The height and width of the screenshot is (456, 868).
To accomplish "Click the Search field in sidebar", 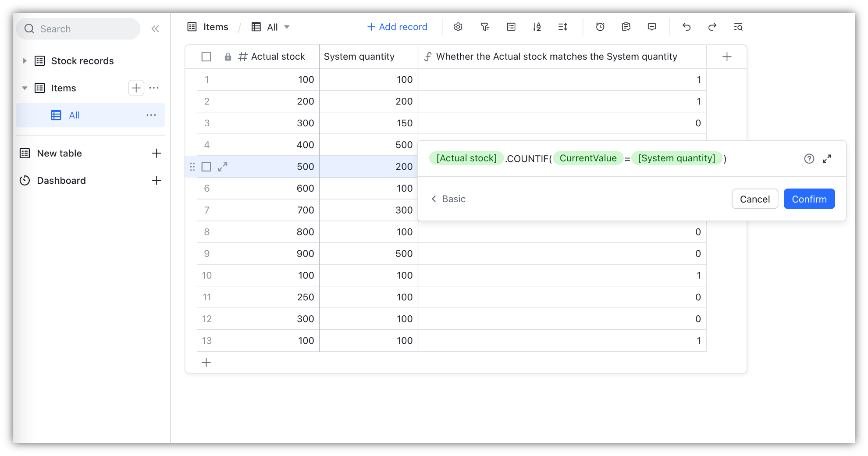I will pos(78,29).
